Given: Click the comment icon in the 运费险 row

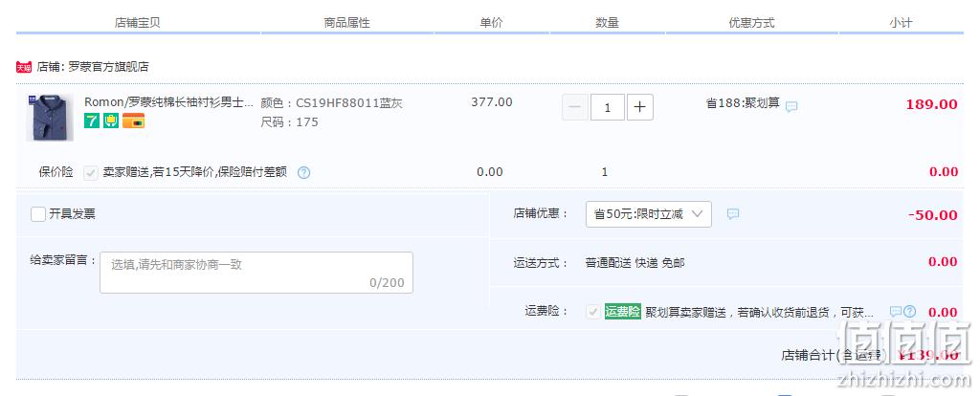Looking at the screenshot, I should (895, 311).
